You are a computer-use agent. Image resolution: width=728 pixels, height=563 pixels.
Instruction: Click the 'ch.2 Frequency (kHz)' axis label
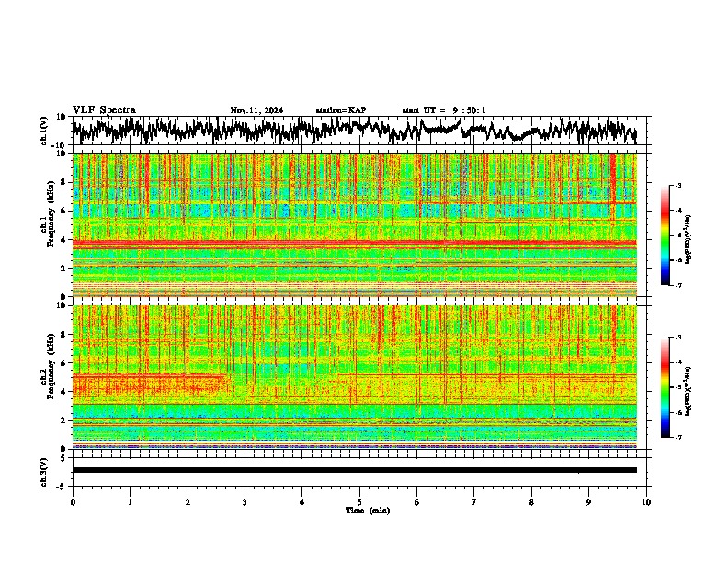[x=48, y=366]
